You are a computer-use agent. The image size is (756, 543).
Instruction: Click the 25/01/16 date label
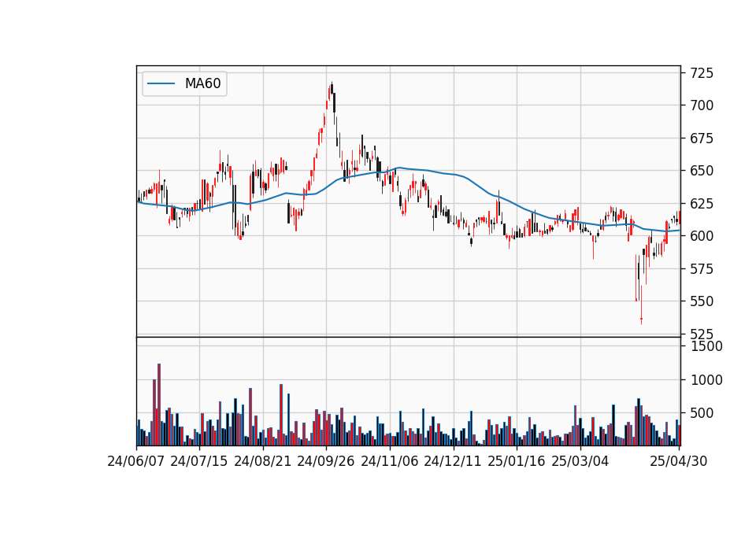[516, 461]
